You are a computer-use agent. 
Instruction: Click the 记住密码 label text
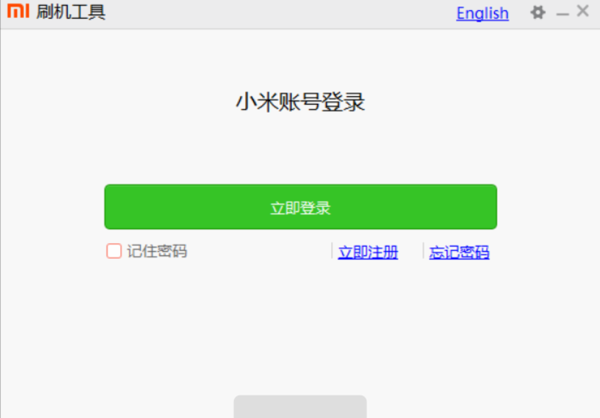pyautogui.click(x=157, y=251)
